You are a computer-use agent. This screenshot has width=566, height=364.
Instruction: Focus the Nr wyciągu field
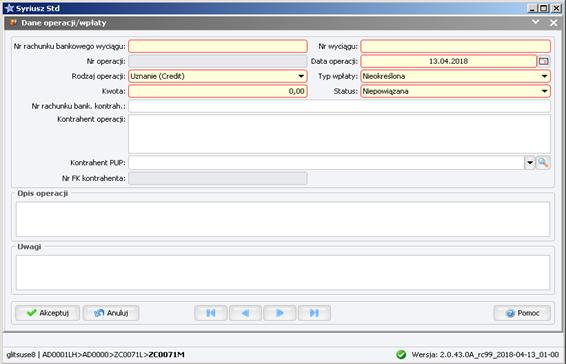pyautogui.click(x=456, y=46)
